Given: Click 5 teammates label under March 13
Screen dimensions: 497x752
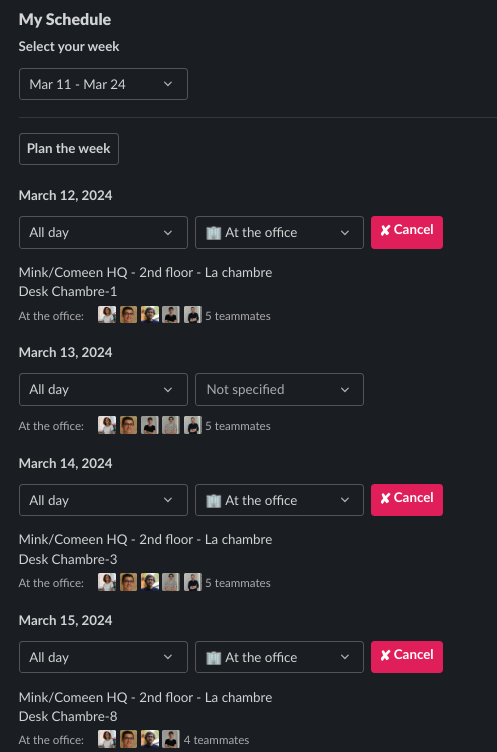Looking at the screenshot, I should click(238, 426).
